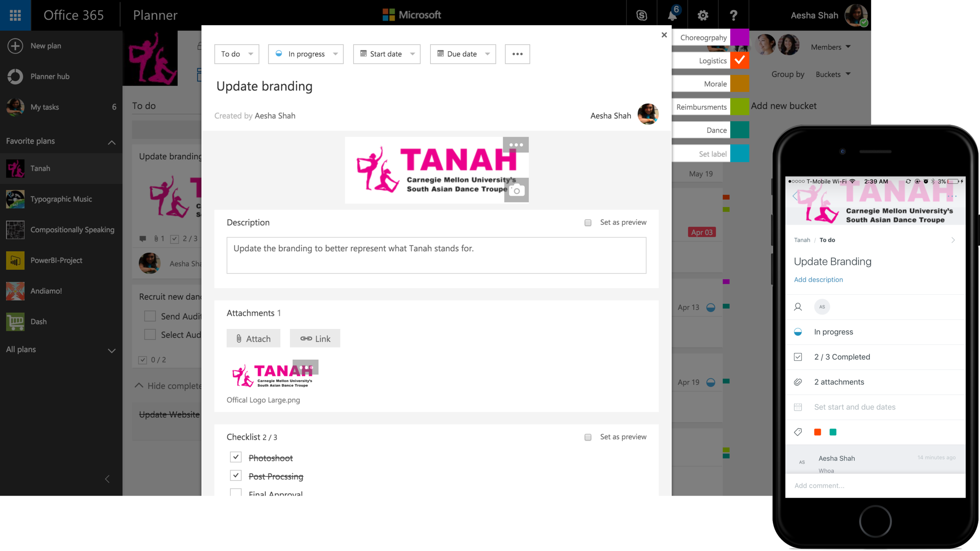This screenshot has height=551, width=980.
Task: Select the purple Choreography label swatch
Action: point(739,38)
